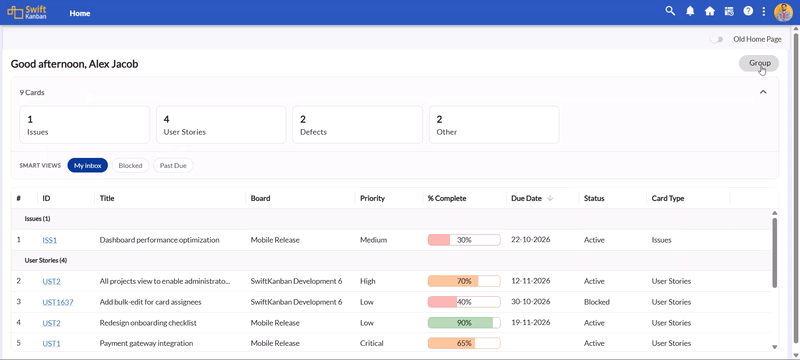
Task: Open UST2 link in Redesign onboarding row
Action: click(52, 323)
